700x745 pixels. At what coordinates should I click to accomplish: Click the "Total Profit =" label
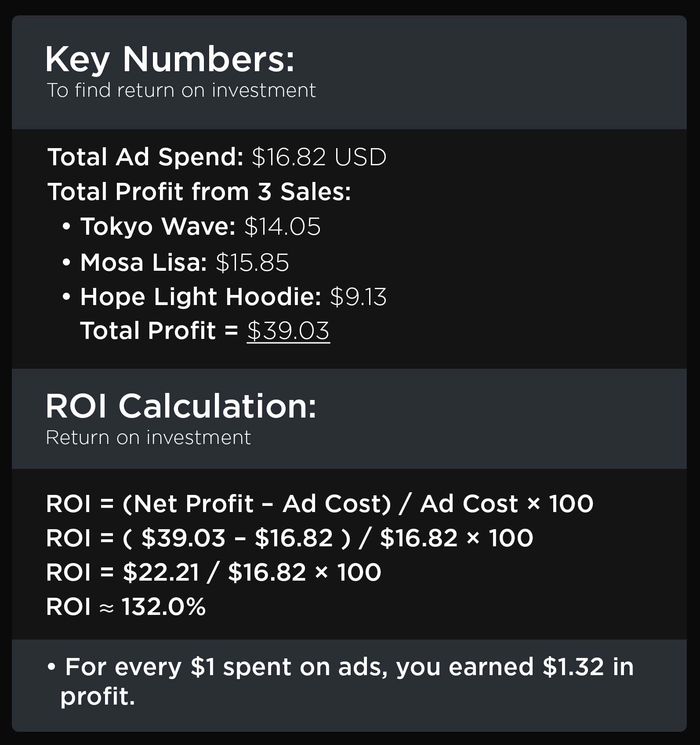[x=159, y=331]
